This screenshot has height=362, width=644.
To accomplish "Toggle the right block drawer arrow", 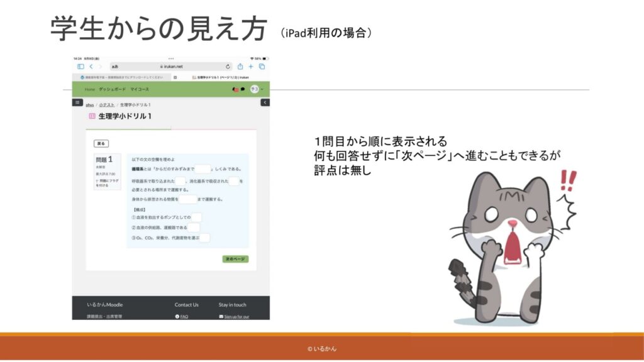I will point(265,102).
